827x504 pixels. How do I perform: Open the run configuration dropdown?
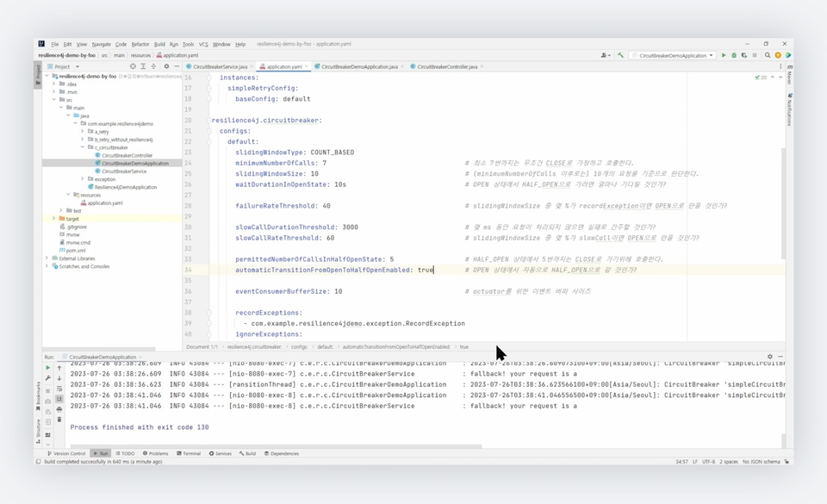(674, 55)
